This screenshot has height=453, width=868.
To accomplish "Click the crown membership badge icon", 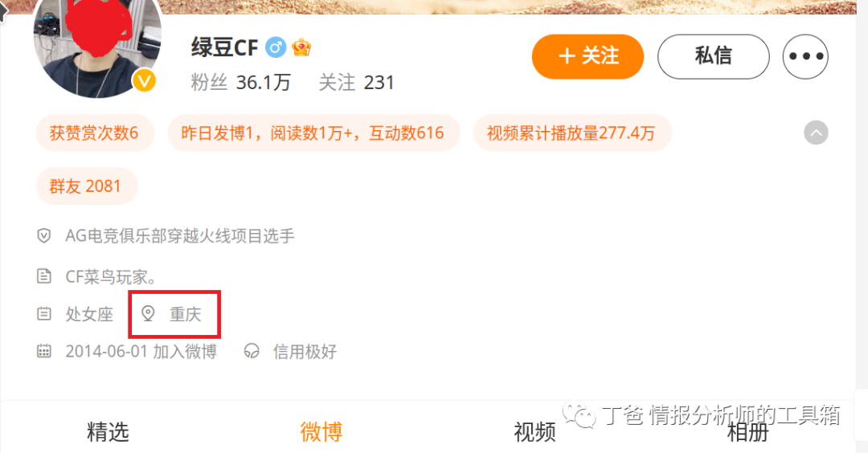I will (x=301, y=47).
